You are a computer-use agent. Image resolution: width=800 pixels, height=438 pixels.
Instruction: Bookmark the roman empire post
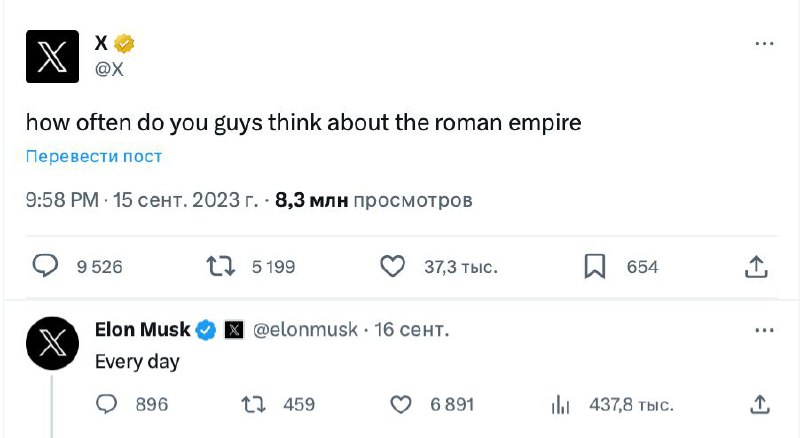click(596, 266)
